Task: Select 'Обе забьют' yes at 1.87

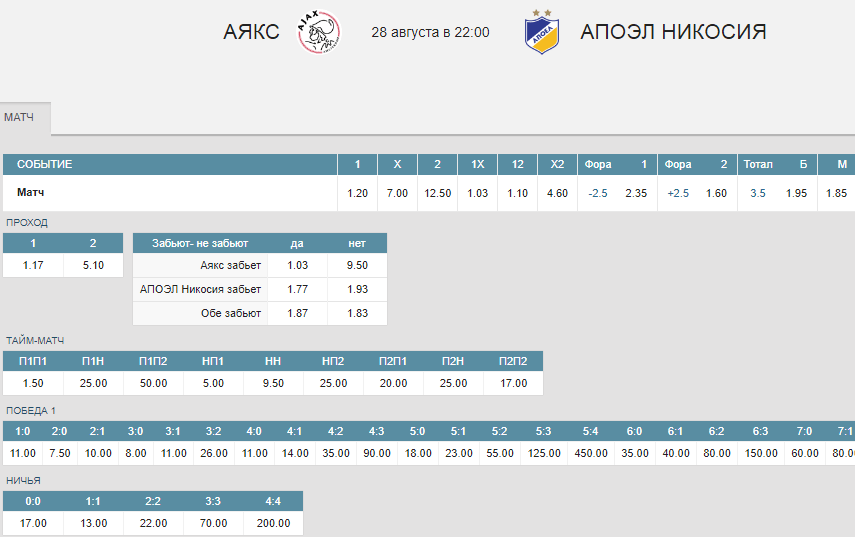Action: click(298, 313)
